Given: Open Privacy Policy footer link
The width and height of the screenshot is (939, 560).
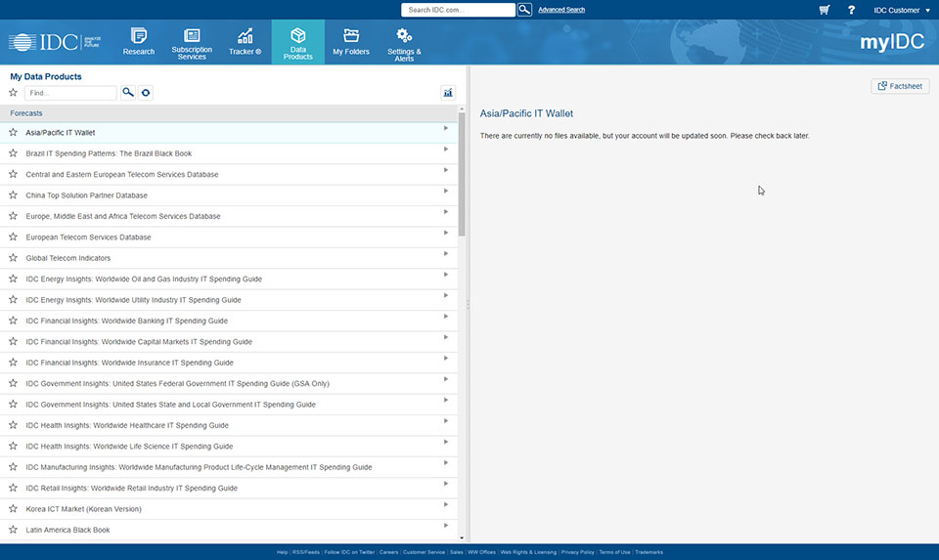Looking at the screenshot, I should (577, 552).
